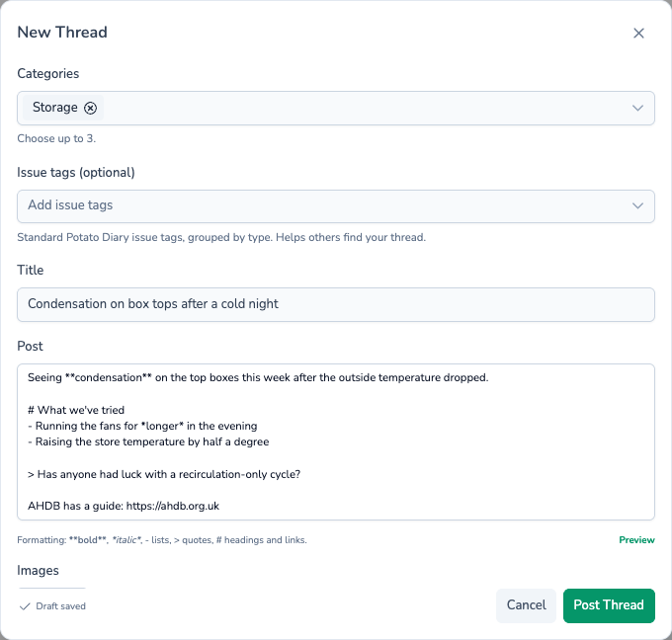This screenshot has height=640, width=672.
Task: Open the Preview of the post
Action: [x=636, y=540]
